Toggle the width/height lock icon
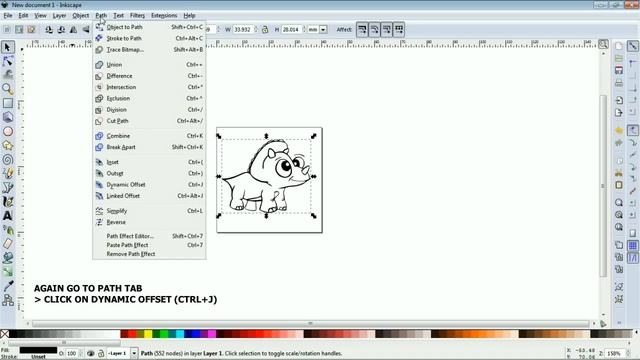This screenshot has height=360, width=640. coord(265,29)
